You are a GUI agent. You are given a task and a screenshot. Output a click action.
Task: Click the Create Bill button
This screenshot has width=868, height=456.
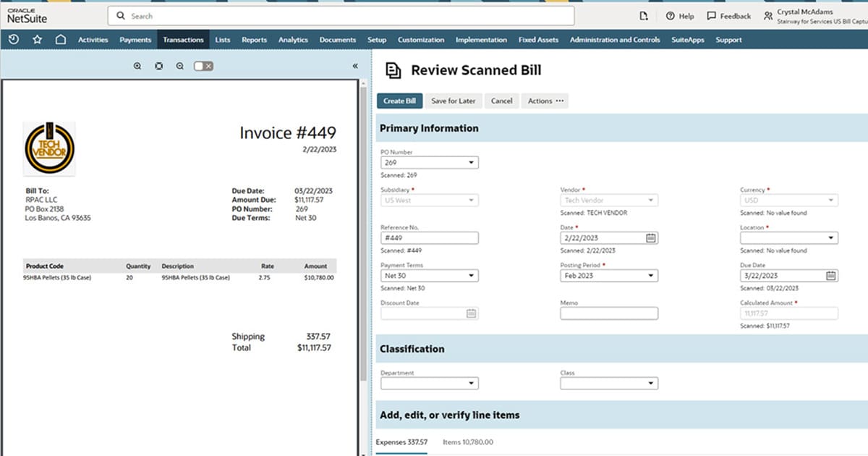pyautogui.click(x=399, y=101)
